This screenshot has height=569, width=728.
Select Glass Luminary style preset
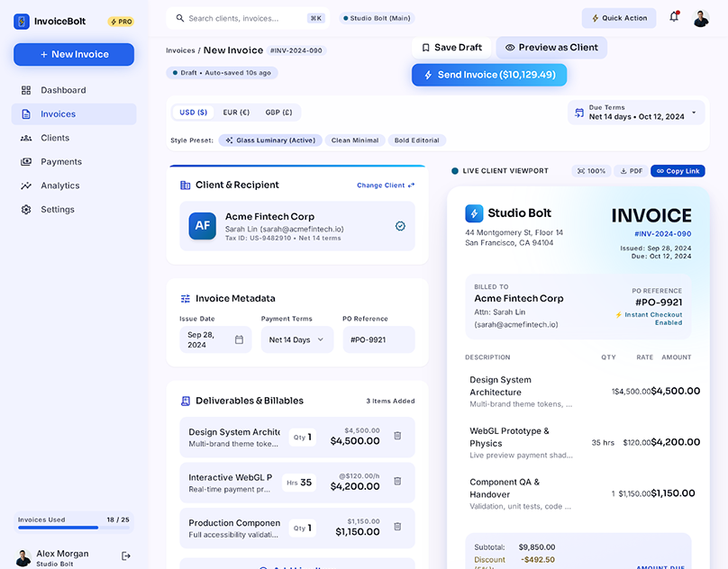click(x=270, y=140)
